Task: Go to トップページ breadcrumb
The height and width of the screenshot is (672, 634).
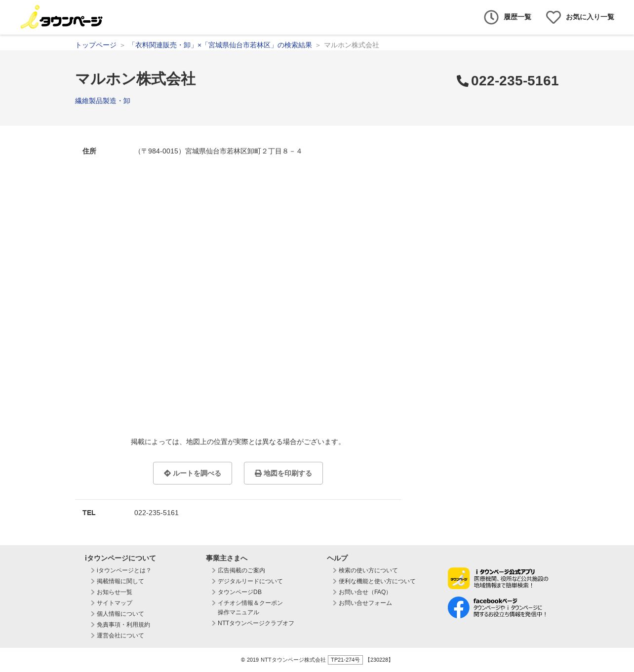Action: [96, 45]
